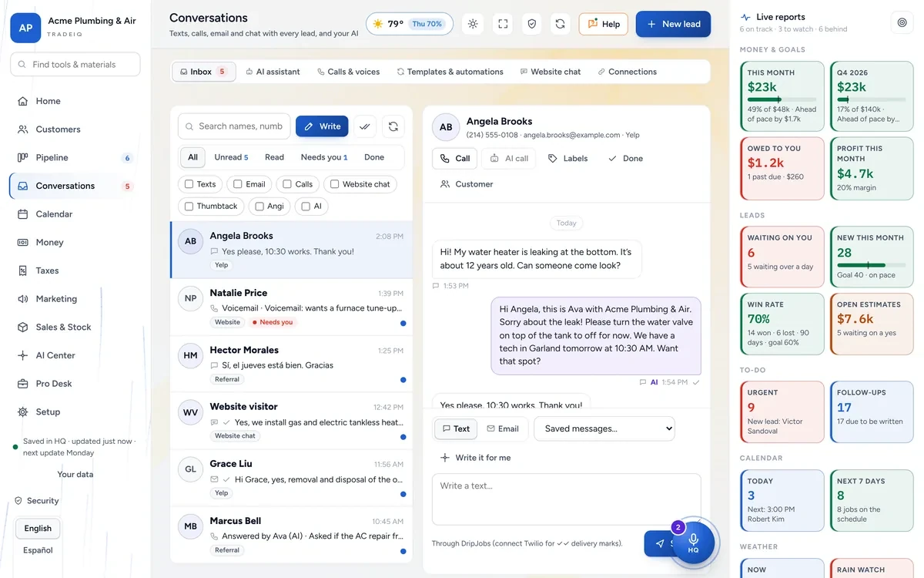
Task: Click the refresh icon in top header
Action: [x=561, y=24]
